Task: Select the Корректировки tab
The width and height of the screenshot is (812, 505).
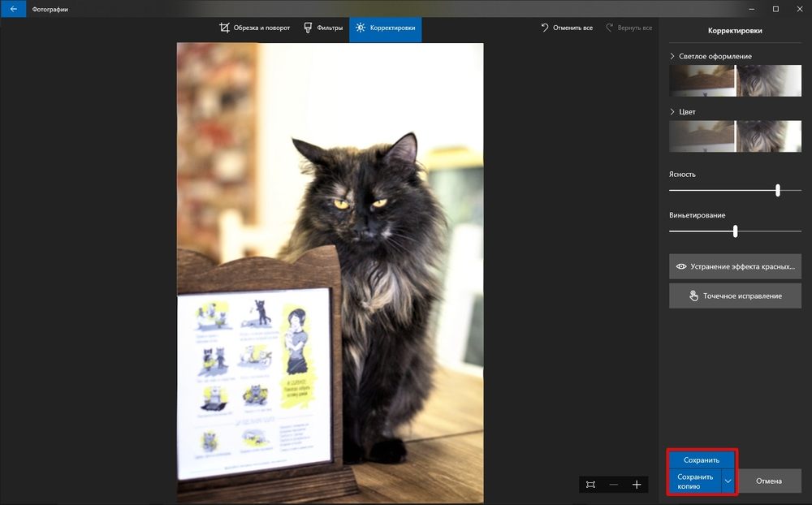Action: point(385,29)
